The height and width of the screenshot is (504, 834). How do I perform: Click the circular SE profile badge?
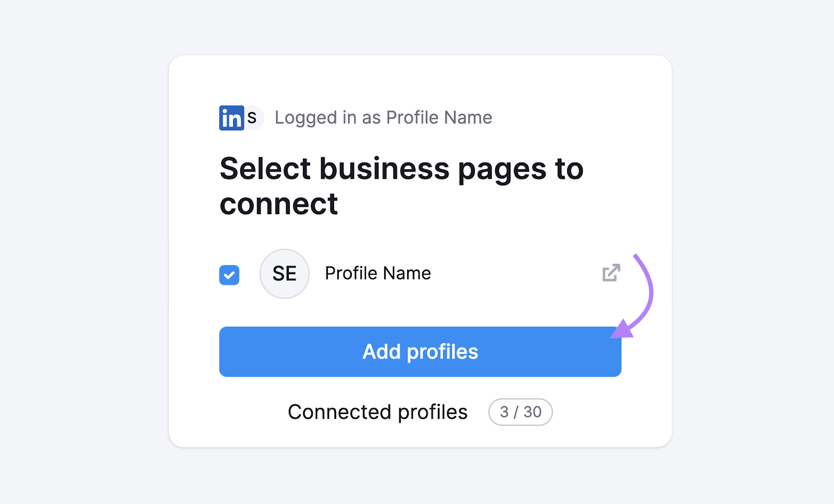pos(284,274)
